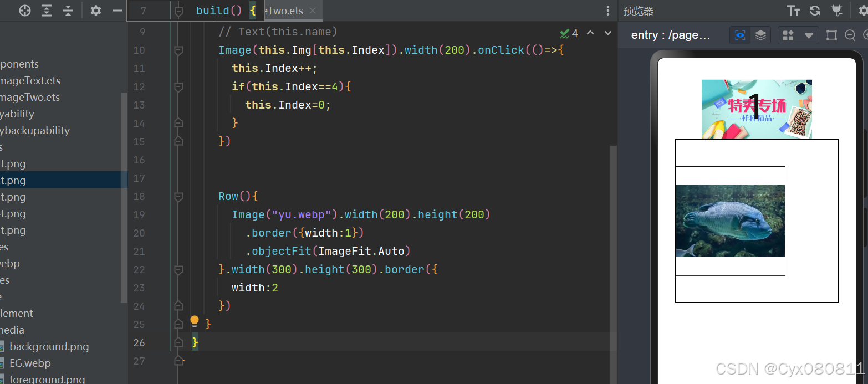Viewport: 868px width, 384px height.
Task: Click the entry : /page… path label
Action: pyautogui.click(x=671, y=35)
